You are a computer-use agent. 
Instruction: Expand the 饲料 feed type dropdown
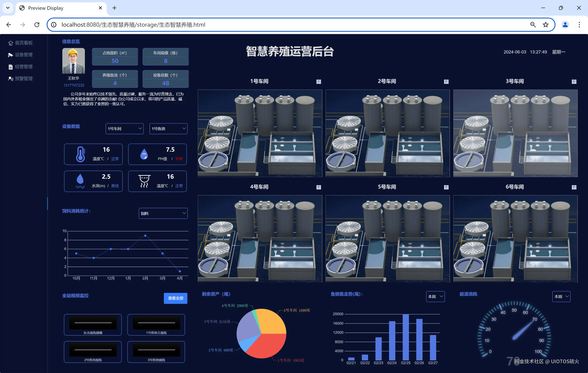(163, 213)
